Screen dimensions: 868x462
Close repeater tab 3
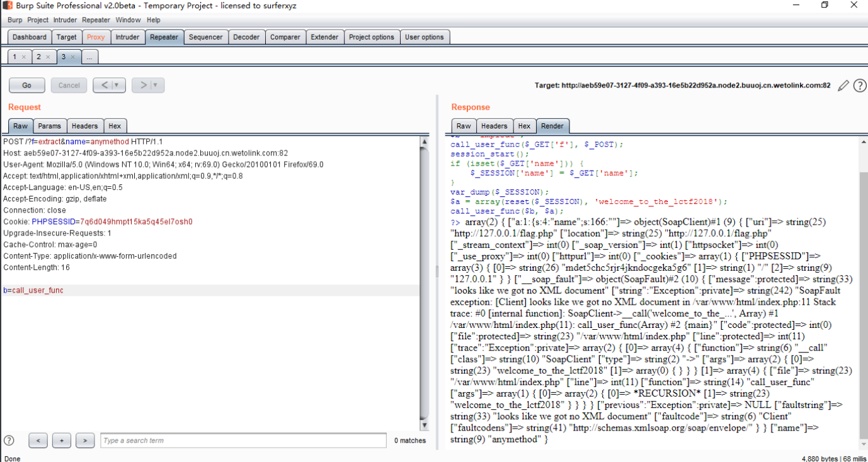[x=72, y=57]
